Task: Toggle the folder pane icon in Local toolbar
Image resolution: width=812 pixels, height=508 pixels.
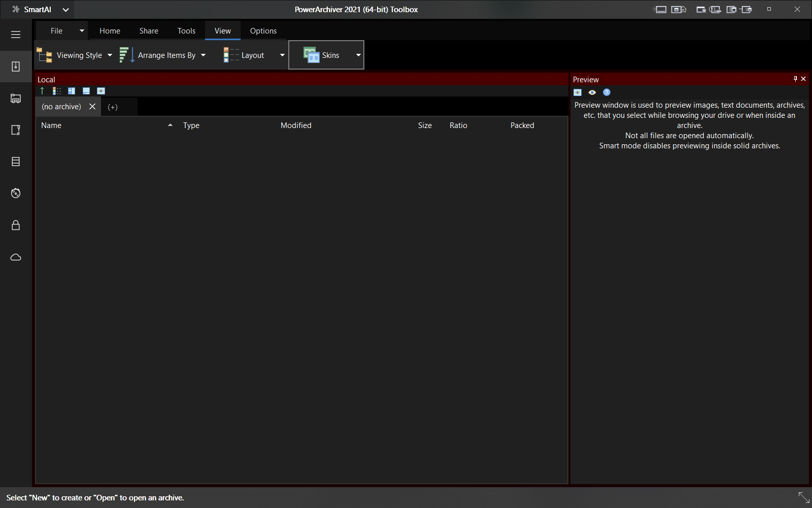Action: pos(72,91)
